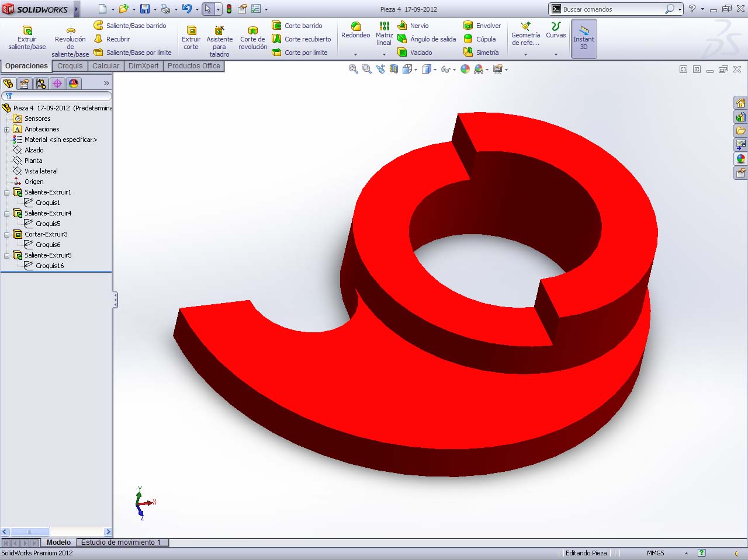Screen dimensions: 748x560
Task: Open the PropertyManager tab
Action: (x=25, y=84)
